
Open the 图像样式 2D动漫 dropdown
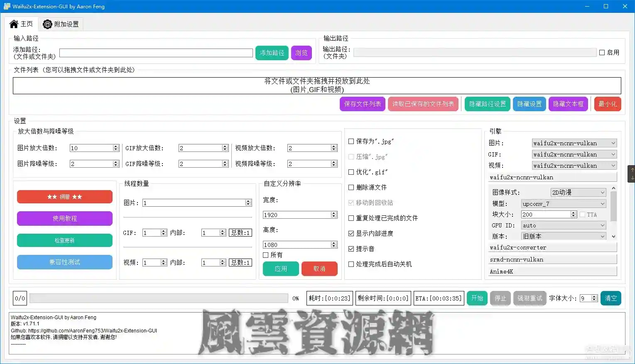pos(578,193)
